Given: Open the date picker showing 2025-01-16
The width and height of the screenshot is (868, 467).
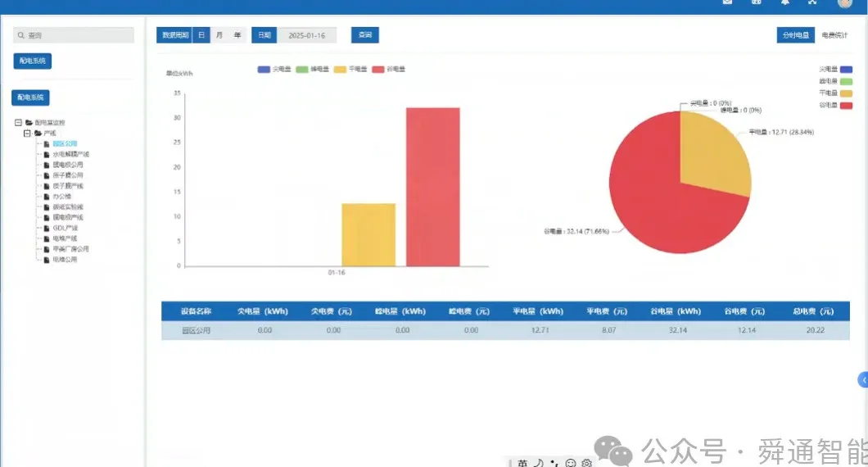Looking at the screenshot, I should tap(307, 35).
